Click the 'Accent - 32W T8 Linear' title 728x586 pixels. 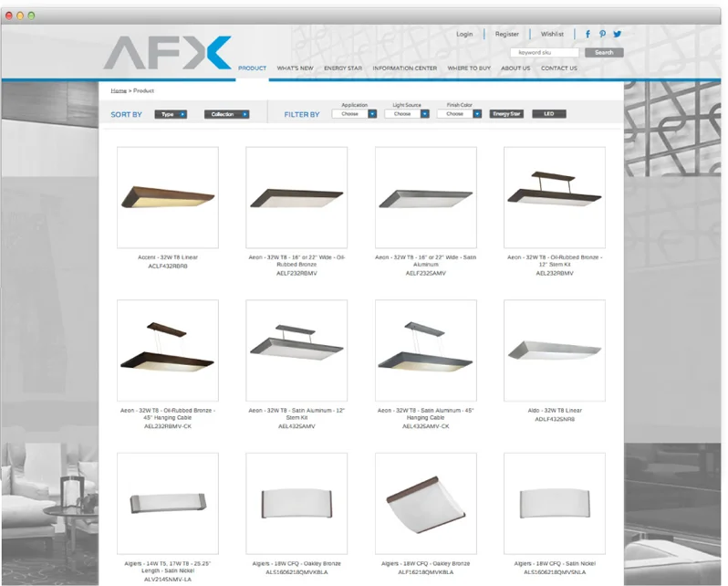[x=168, y=257]
